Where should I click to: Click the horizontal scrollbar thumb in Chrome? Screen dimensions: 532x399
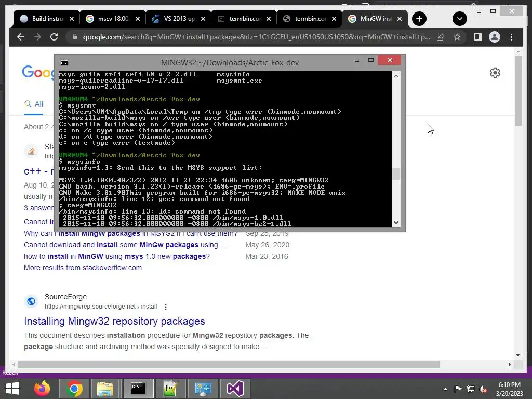pos(229,364)
